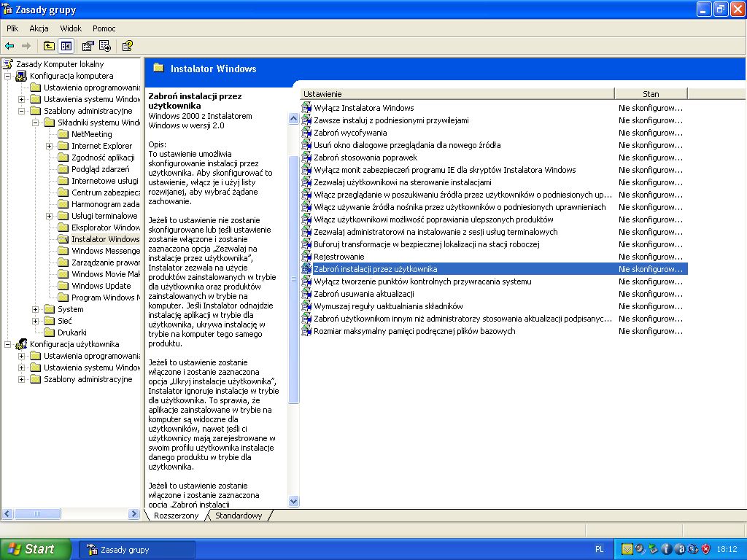This screenshot has height=560, width=747.
Task: Collapse computer Szablony administracyjne node
Action: coord(21,111)
